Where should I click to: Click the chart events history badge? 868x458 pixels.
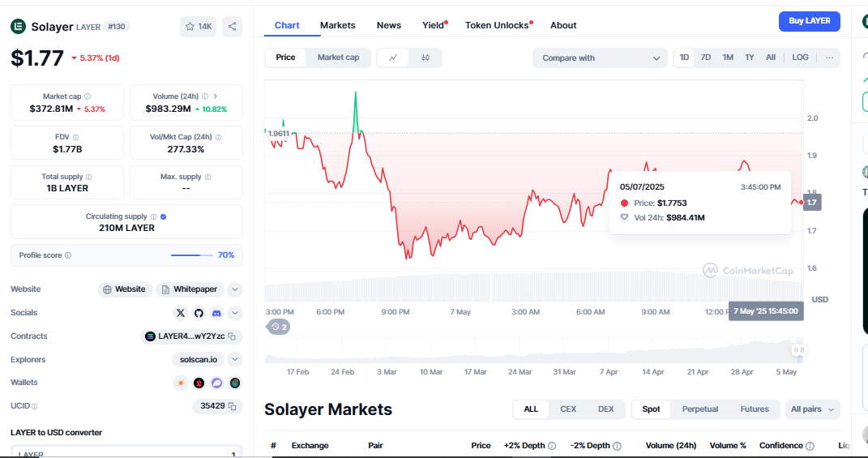coord(280,327)
